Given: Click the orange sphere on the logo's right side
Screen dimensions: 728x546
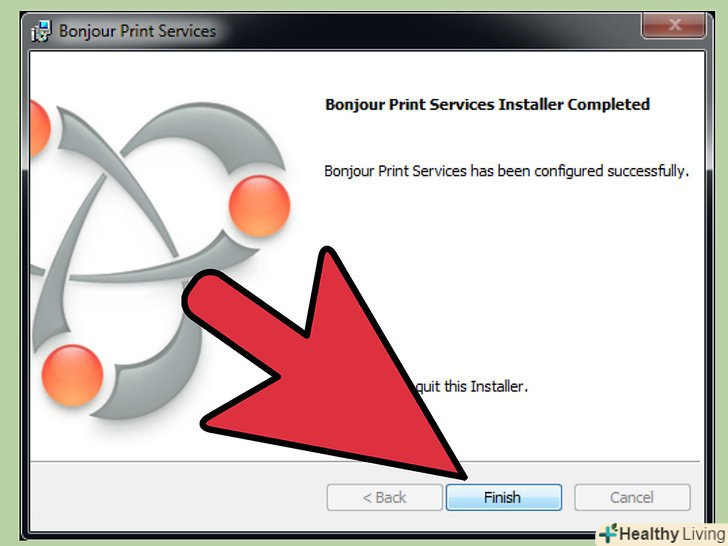Looking at the screenshot, I should [x=260, y=206].
